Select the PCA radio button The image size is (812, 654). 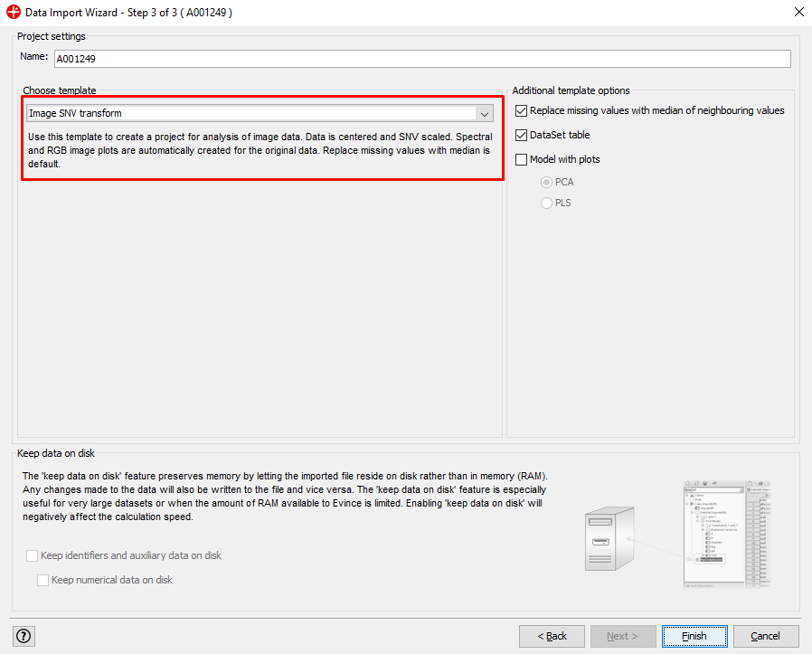coord(546,182)
